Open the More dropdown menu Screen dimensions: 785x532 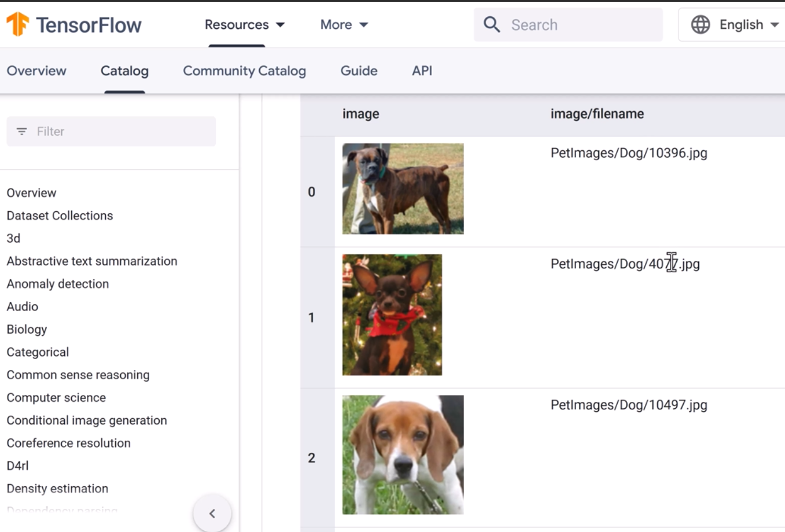344,24
